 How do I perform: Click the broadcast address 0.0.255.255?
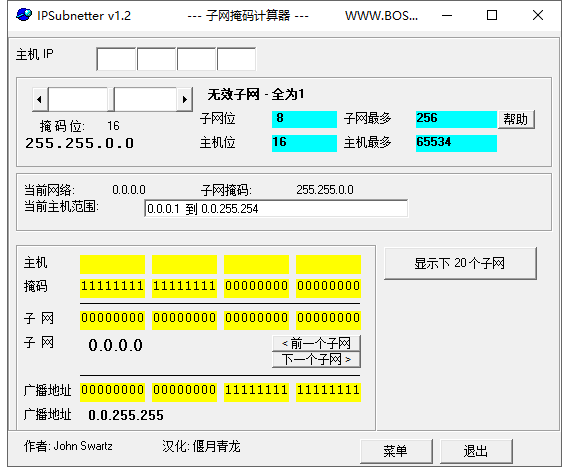click(x=126, y=415)
